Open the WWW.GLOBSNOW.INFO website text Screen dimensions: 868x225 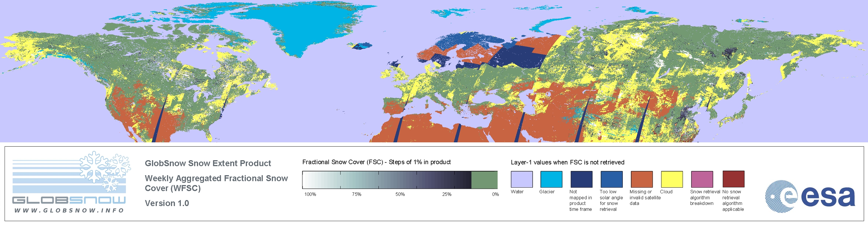[x=69, y=210]
